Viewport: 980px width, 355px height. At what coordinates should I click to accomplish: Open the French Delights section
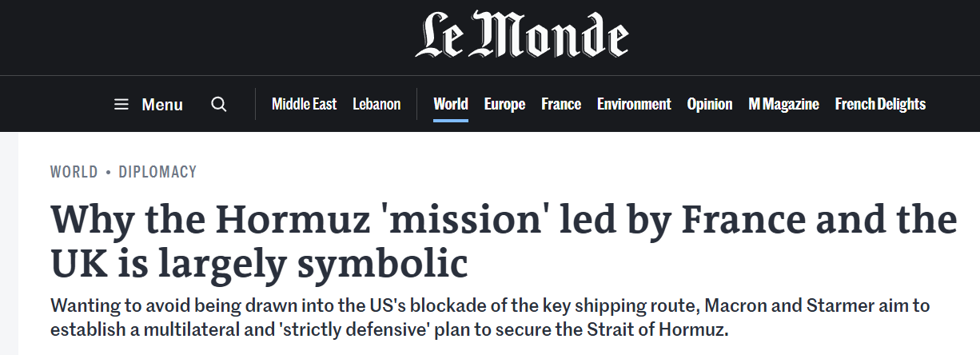tap(880, 104)
